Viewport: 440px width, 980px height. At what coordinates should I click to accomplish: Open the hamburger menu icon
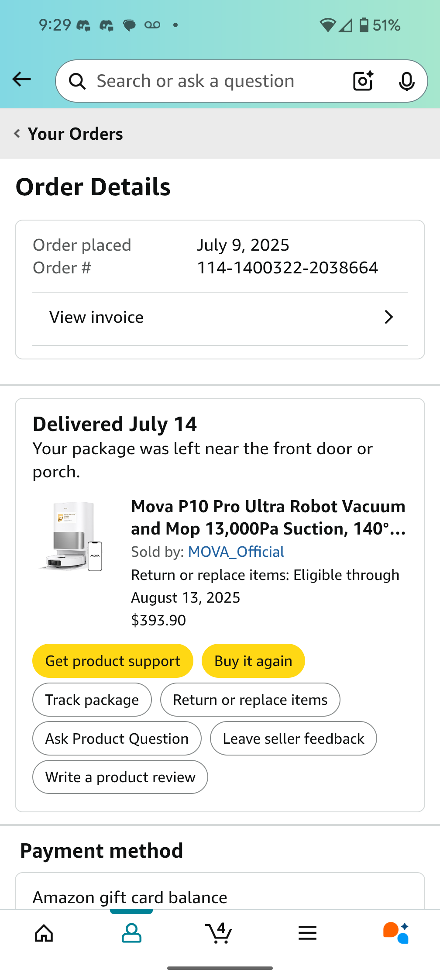tap(307, 933)
